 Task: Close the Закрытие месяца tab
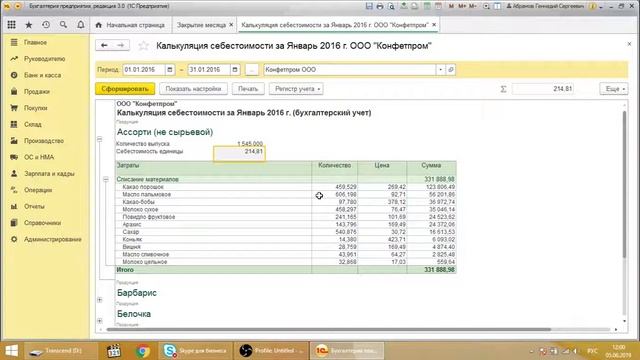(231, 25)
